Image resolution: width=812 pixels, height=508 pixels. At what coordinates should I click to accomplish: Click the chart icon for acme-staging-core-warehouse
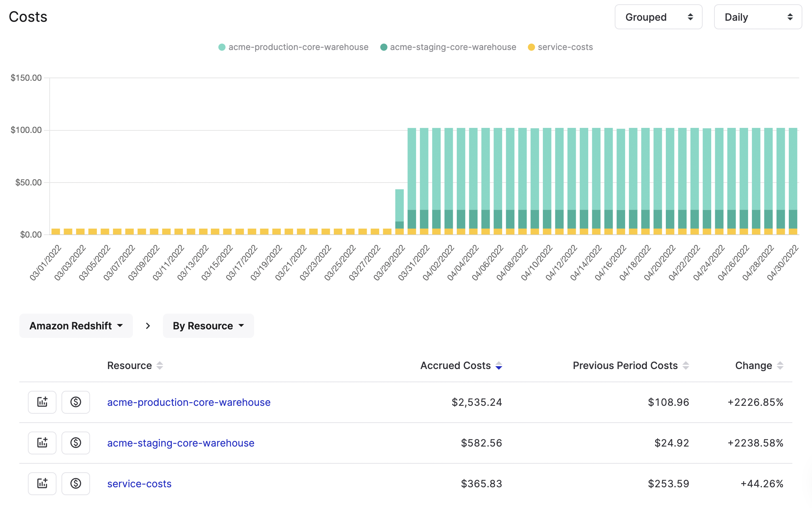(x=41, y=443)
